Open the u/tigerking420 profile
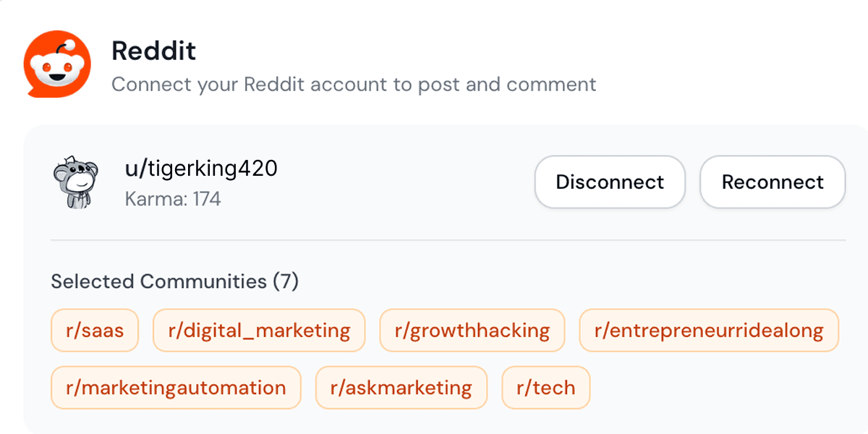The height and width of the screenshot is (434, 868). [x=201, y=168]
